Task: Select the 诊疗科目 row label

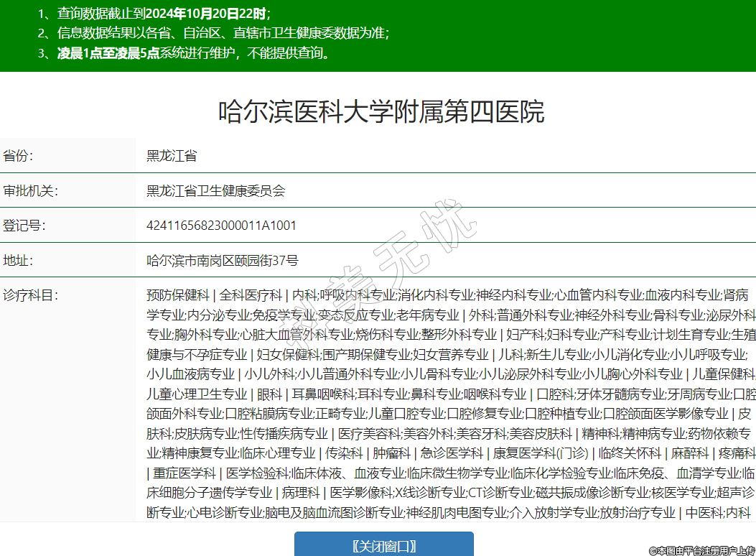Action: pyautogui.click(x=30, y=295)
